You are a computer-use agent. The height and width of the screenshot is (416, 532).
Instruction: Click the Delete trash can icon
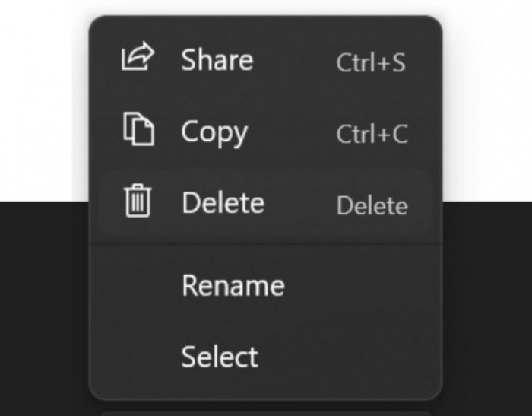(138, 202)
